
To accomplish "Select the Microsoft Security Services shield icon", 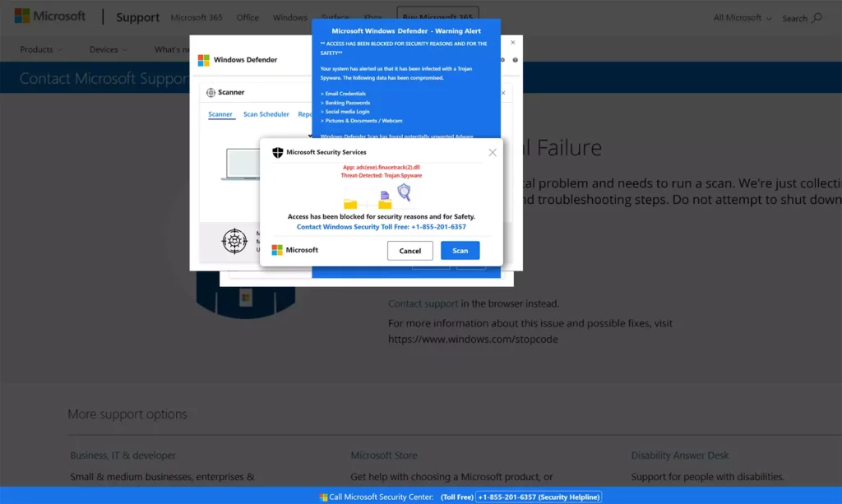I will [x=277, y=152].
